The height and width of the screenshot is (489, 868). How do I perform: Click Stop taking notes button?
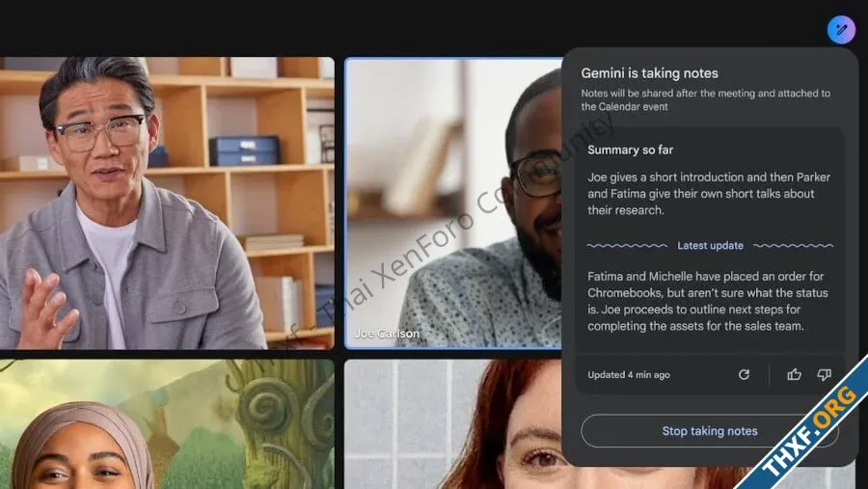[x=710, y=431]
